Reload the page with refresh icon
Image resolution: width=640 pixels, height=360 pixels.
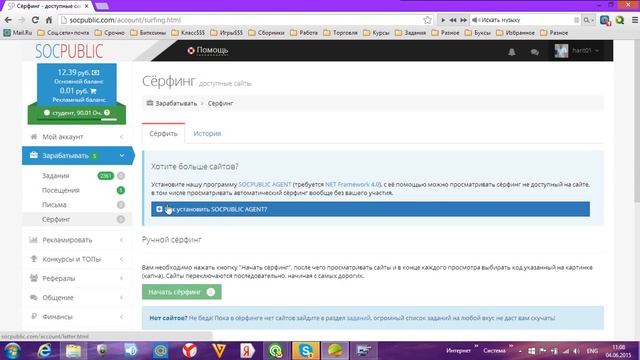tap(35, 20)
